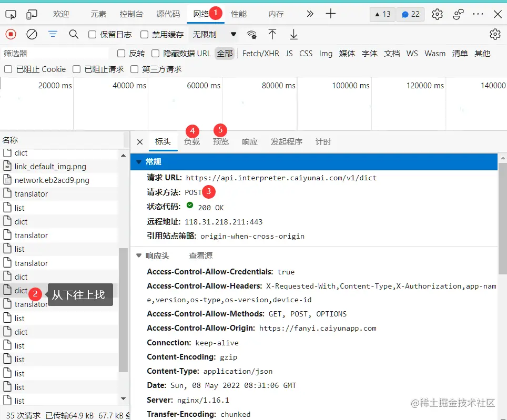The image size is (507, 420).
Task: Tick the 隐藏数据 URL checkbox
Action: [x=156, y=53]
